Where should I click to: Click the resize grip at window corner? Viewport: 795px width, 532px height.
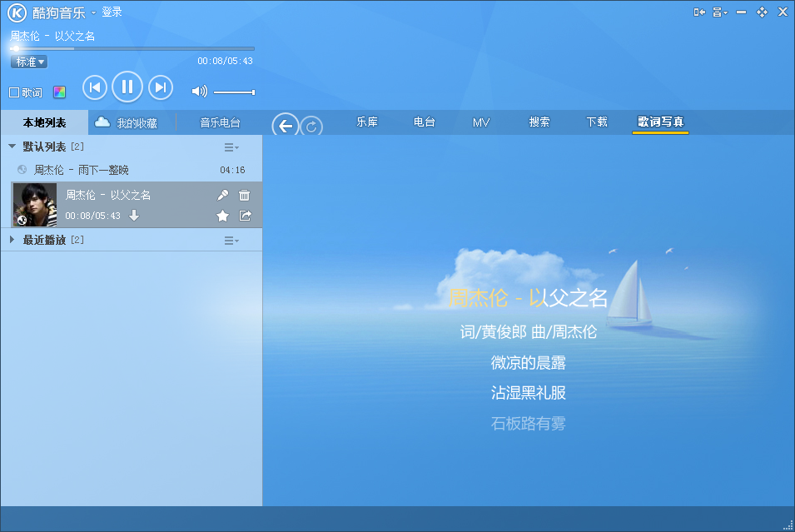[788, 526]
